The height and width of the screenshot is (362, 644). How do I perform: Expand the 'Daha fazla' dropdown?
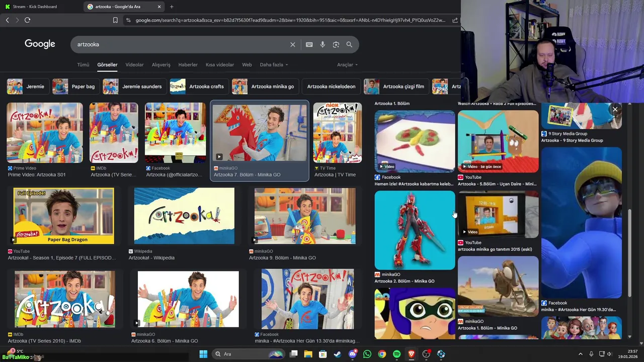[x=274, y=65]
